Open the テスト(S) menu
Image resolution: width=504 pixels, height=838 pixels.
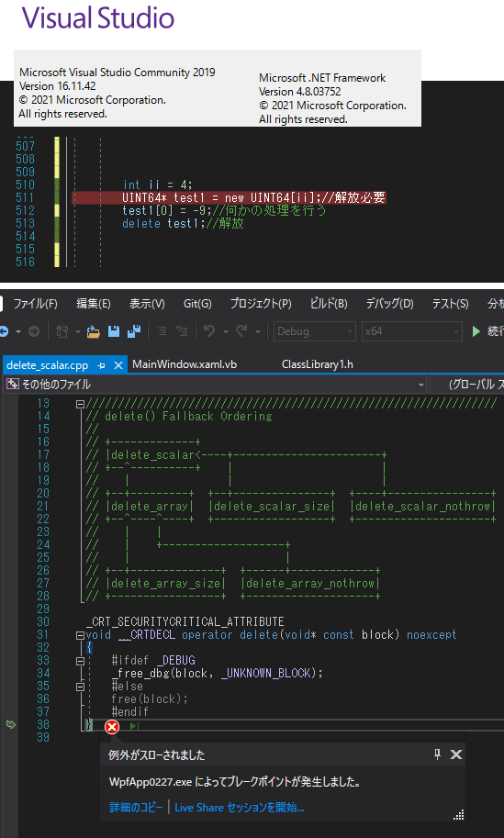point(450,304)
